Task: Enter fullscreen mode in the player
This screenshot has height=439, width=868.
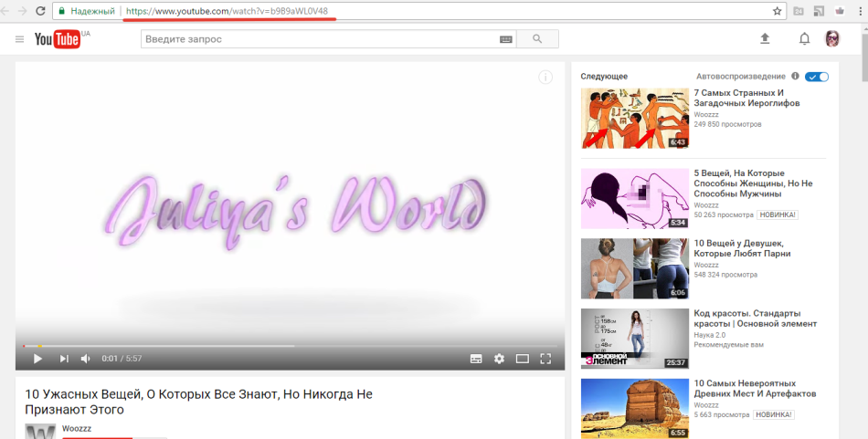Action: pos(545,359)
